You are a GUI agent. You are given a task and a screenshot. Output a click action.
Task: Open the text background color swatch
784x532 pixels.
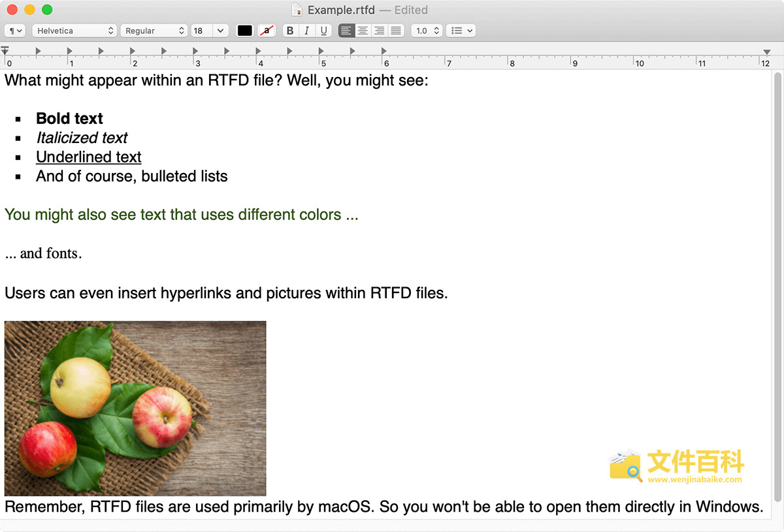pyautogui.click(x=267, y=31)
